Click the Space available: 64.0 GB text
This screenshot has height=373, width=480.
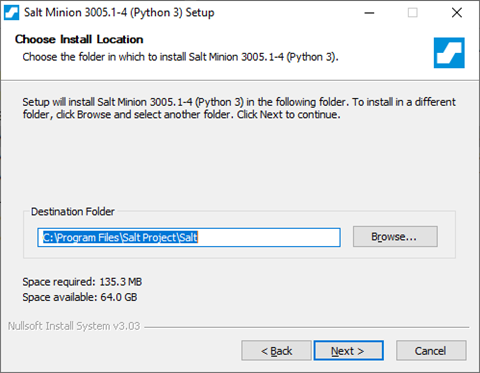(x=80, y=297)
